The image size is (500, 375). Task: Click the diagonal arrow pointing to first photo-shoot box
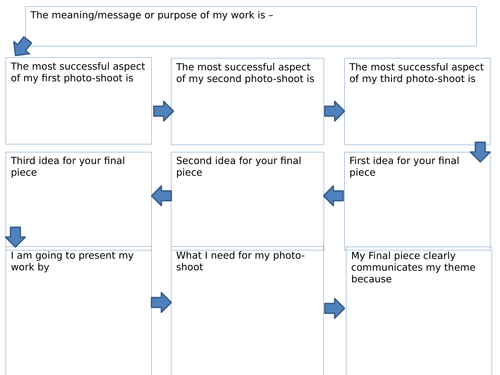tap(22, 46)
